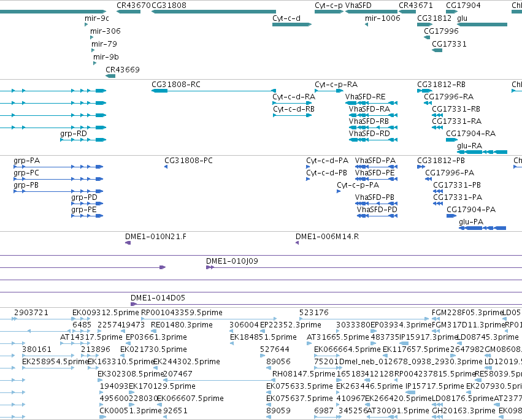
Task: Click the VhaSFD-PB protein label
Action: click(x=375, y=197)
